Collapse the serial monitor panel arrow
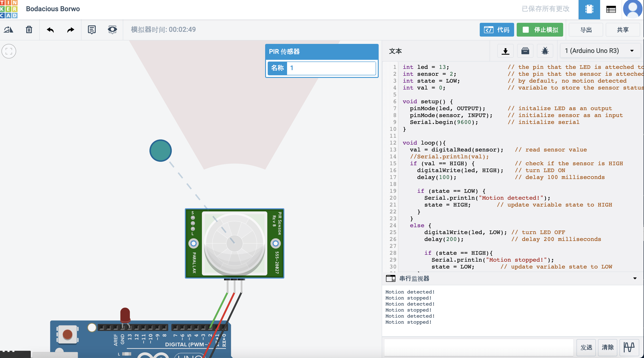644x358 pixels. (x=635, y=278)
